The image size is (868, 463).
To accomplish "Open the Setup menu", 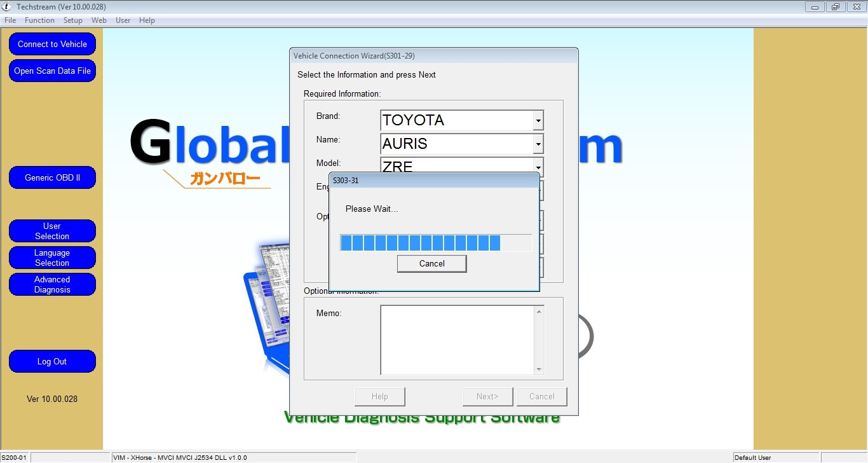I will [73, 20].
